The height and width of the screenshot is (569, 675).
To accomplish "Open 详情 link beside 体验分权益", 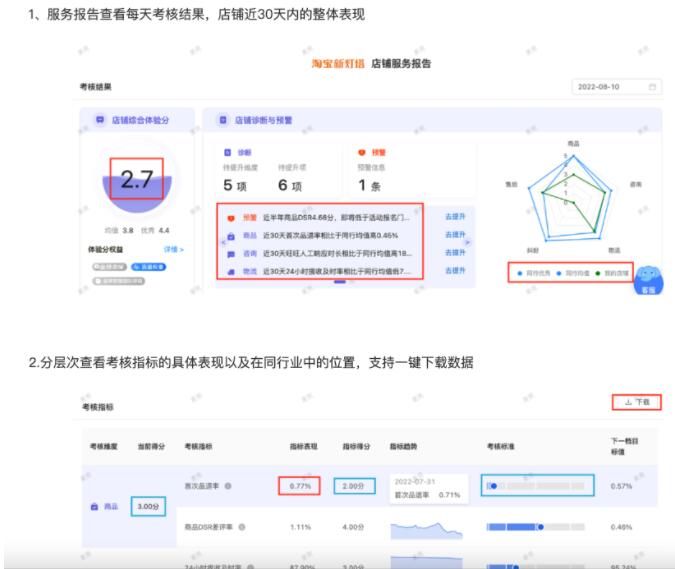I will (x=174, y=249).
